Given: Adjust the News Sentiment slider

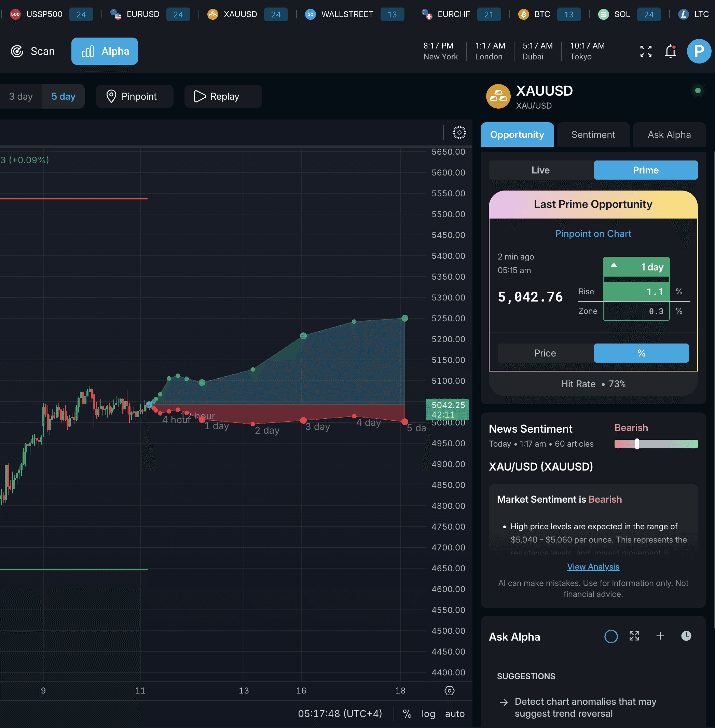Looking at the screenshot, I should pyautogui.click(x=637, y=444).
